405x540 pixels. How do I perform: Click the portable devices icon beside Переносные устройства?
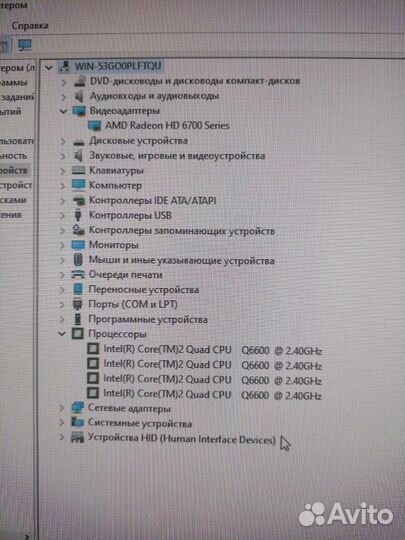point(78,289)
